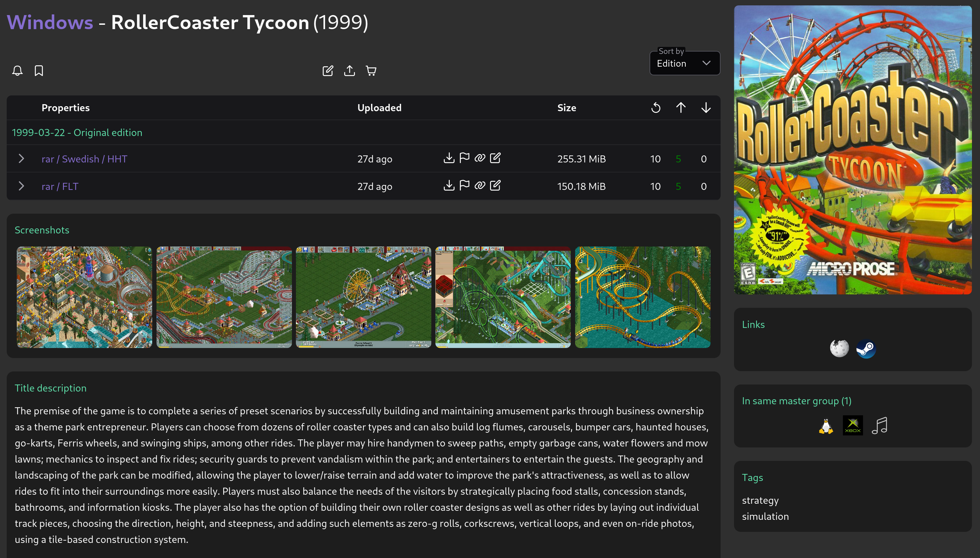
Task: Click the upload icon in the toolbar
Action: click(x=349, y=71)
